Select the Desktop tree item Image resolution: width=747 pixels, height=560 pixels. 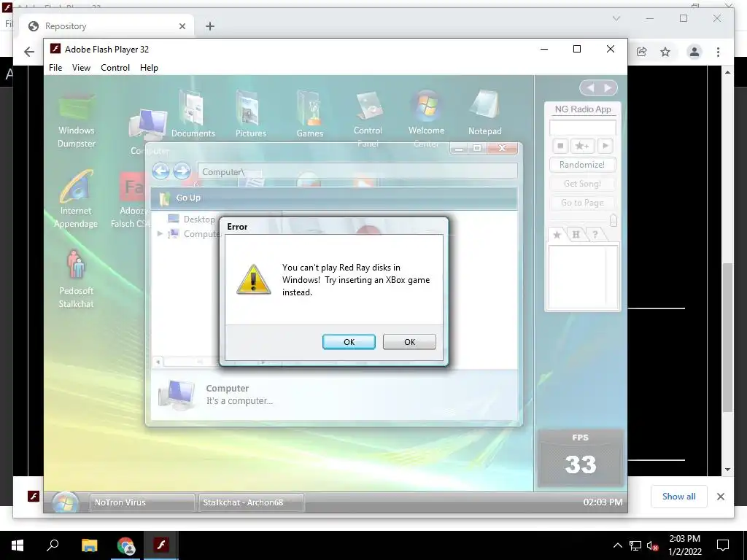(x=192, y=219)
